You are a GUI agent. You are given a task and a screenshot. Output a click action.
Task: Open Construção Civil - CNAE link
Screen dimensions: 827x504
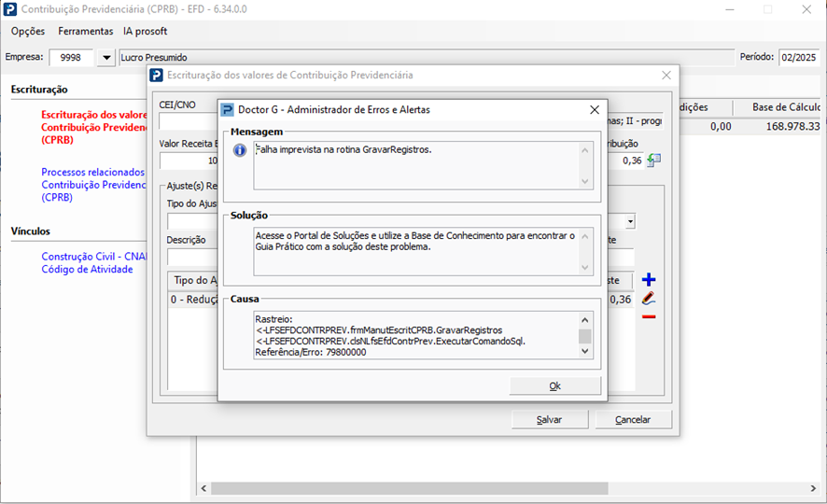(94, 257)
